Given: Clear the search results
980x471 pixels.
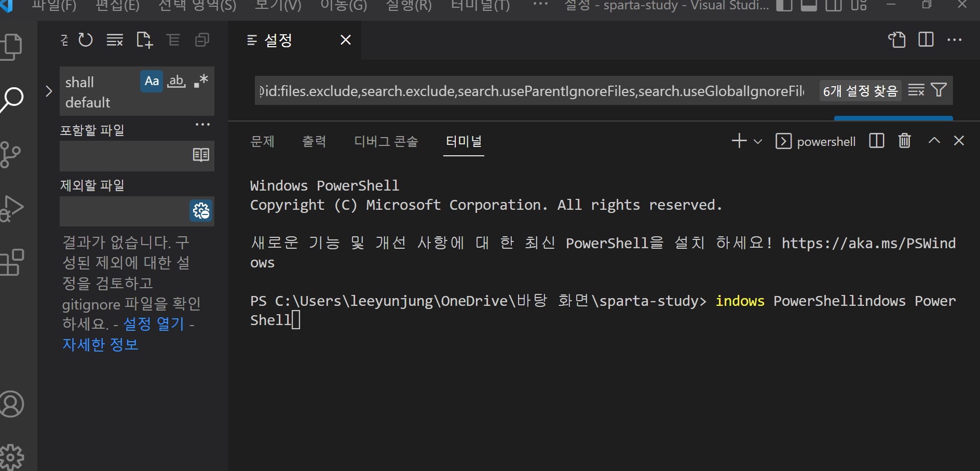Looking at the screenshot, I should pyautogui.click(x=115, y=40).
